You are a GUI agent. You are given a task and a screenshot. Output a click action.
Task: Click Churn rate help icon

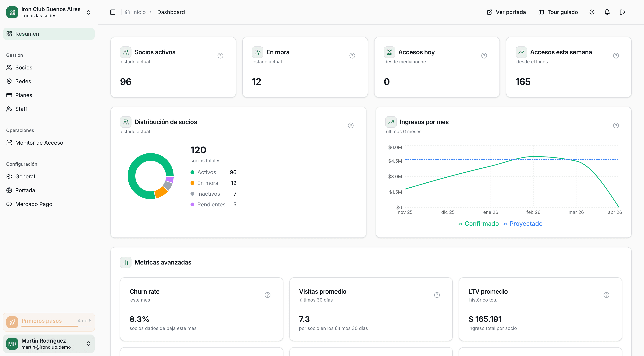click(x=268, y=295)
